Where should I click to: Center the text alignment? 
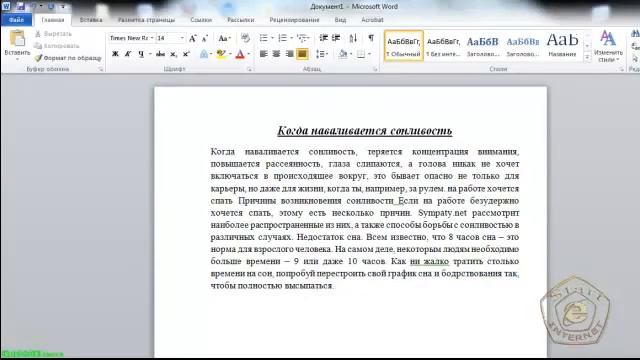point(276,54)
